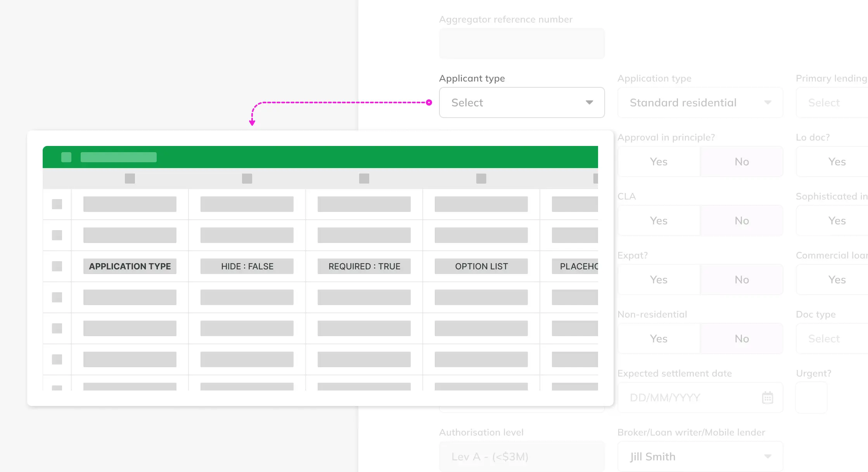
Task: Open the Primary lending Select dropdown
Action: [832, 102]
